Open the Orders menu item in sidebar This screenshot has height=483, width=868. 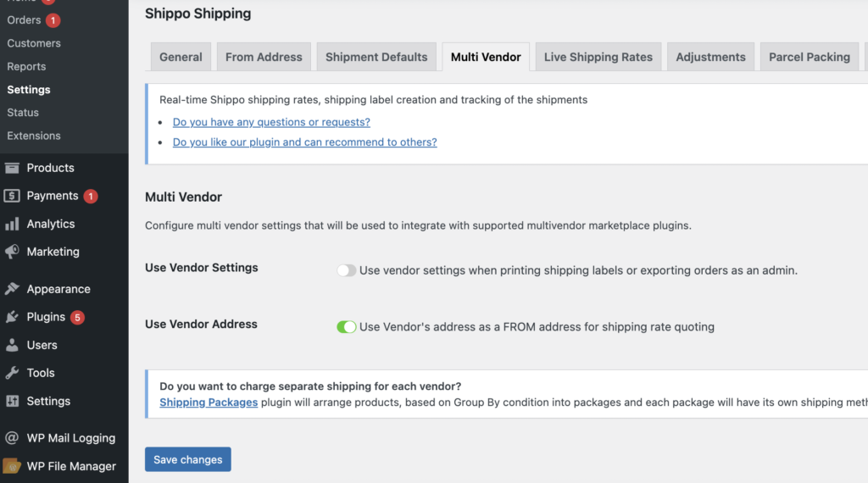[x=24, y=19]
